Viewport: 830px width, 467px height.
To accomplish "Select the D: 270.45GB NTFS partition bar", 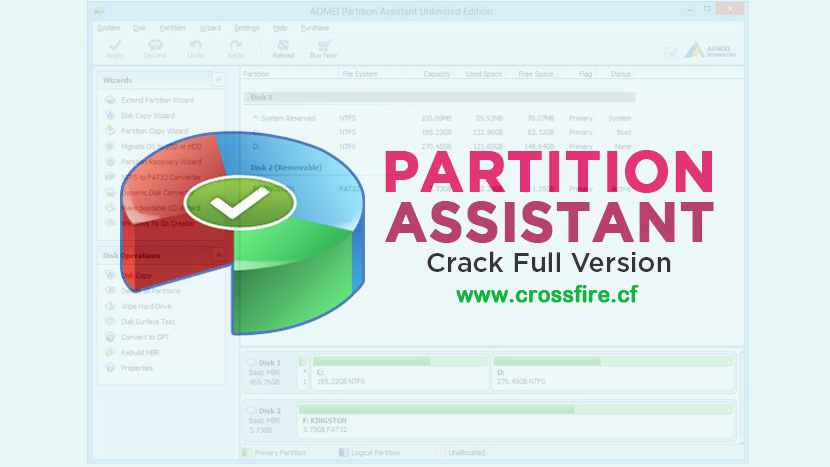I will click(x=613, y=372).
